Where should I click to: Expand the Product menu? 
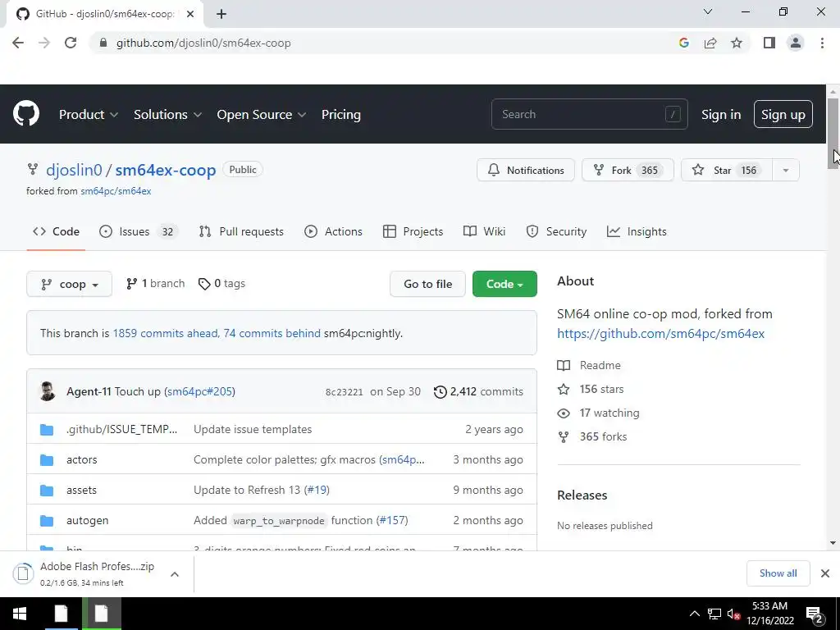[89, 115]
